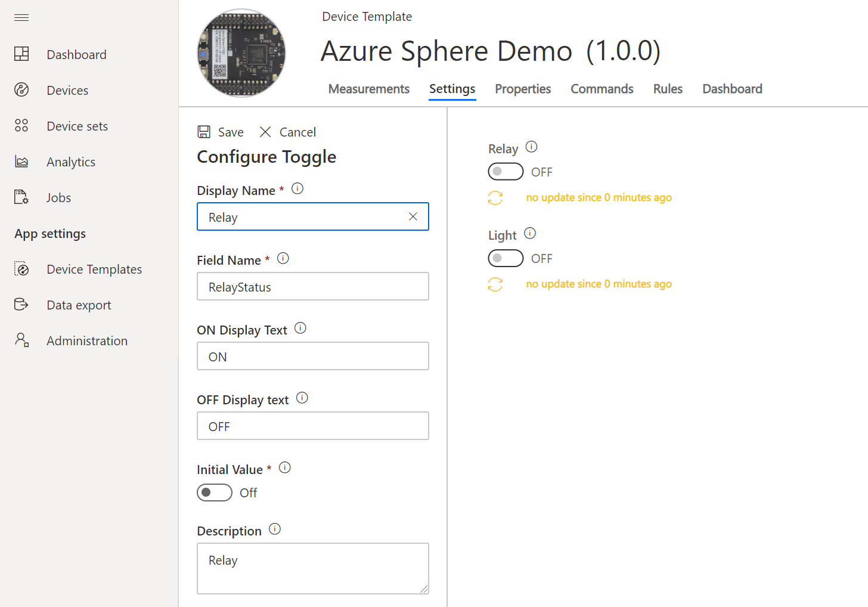Click the Cancel X icon
Screen dimensions: 868x607
point(265,132)
